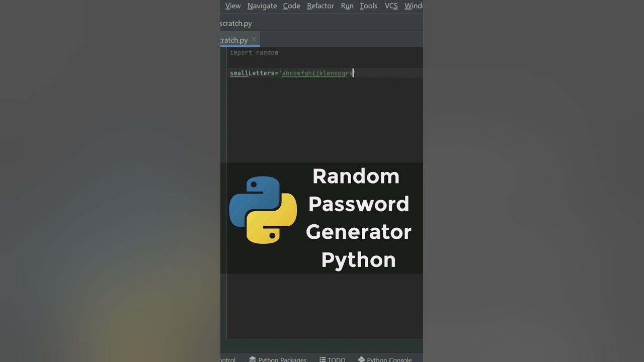
Task: Click the large Python logo graphic
Action: tap(263, 210)
